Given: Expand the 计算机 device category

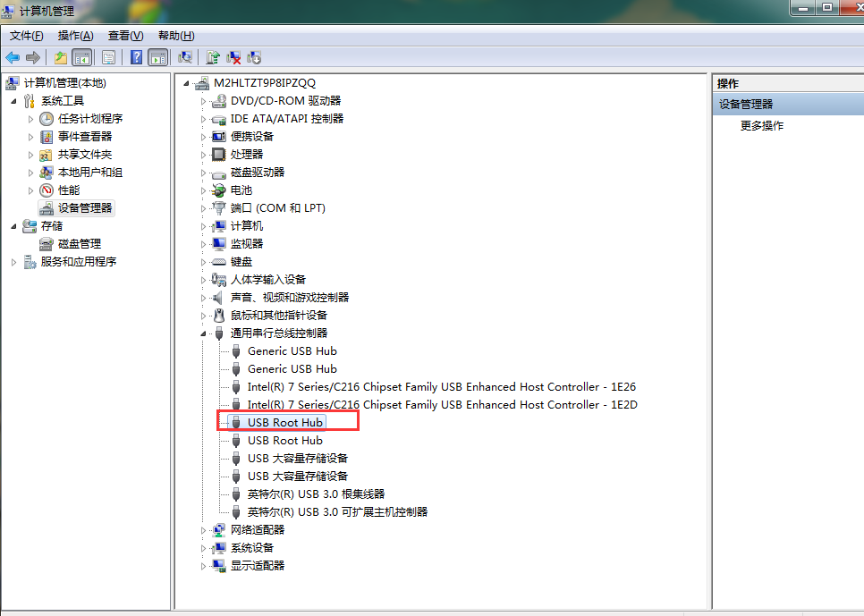Looking at the screenshot, I should tap(203, 226).
